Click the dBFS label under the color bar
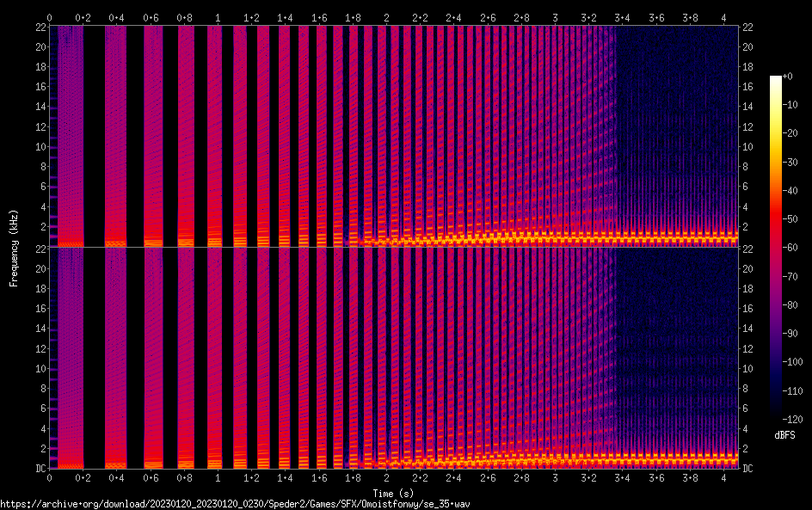Screen dimensions: 812x510 pos(784,436)
